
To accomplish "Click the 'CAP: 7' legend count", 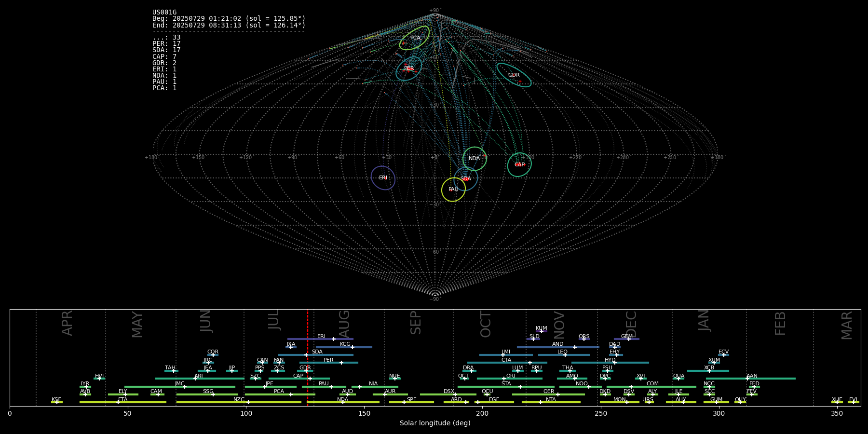I will click(164, 57).
